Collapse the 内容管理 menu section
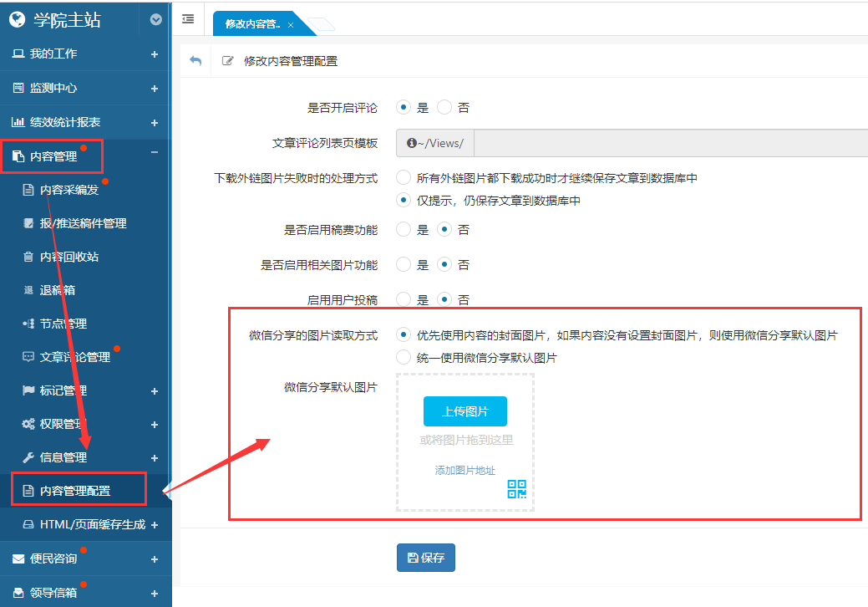 (x=154, y=152)
